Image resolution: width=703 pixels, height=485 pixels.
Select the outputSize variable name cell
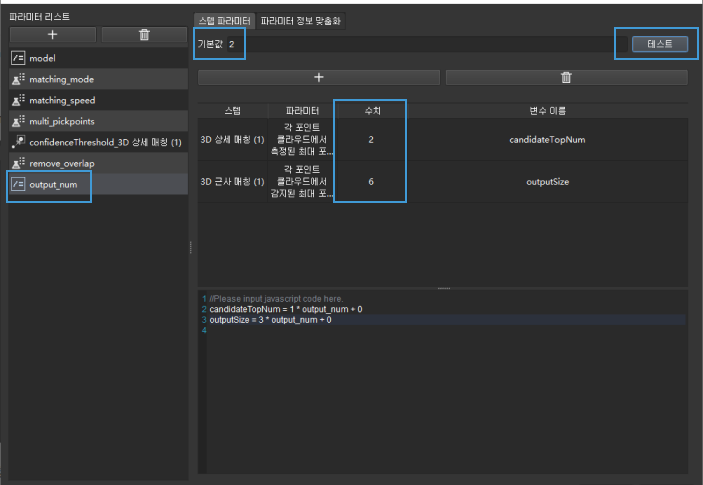pos(547,182)
